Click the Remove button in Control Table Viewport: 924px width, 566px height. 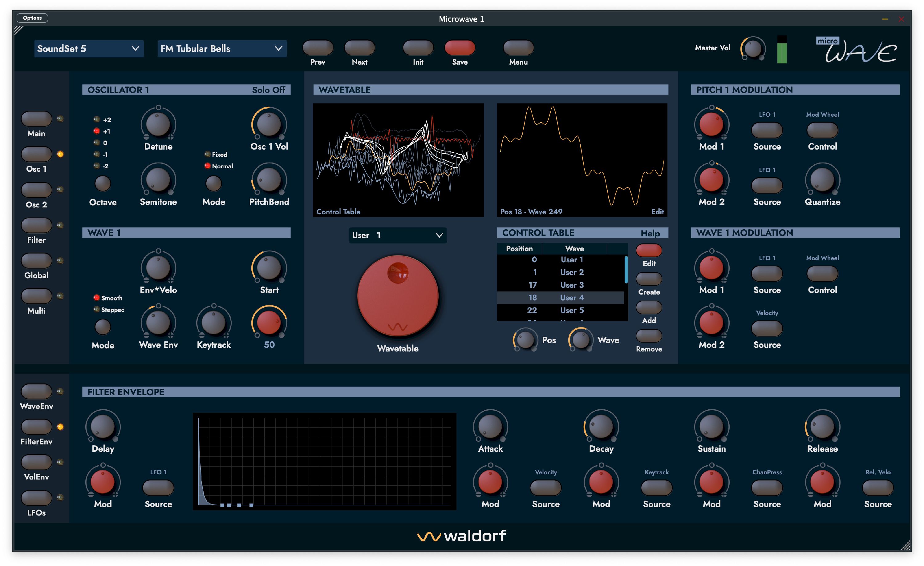pyautogui.click(x=649, y=335)
